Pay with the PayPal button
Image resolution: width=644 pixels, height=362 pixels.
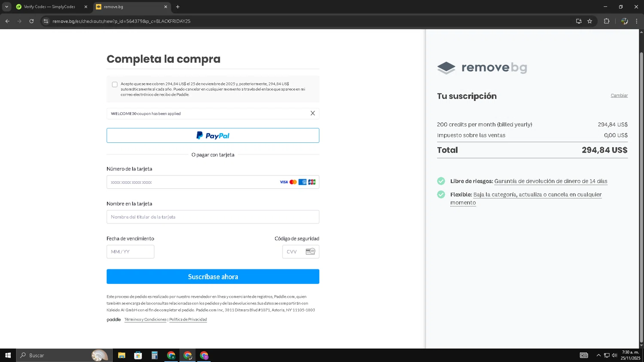coord(213,136)
